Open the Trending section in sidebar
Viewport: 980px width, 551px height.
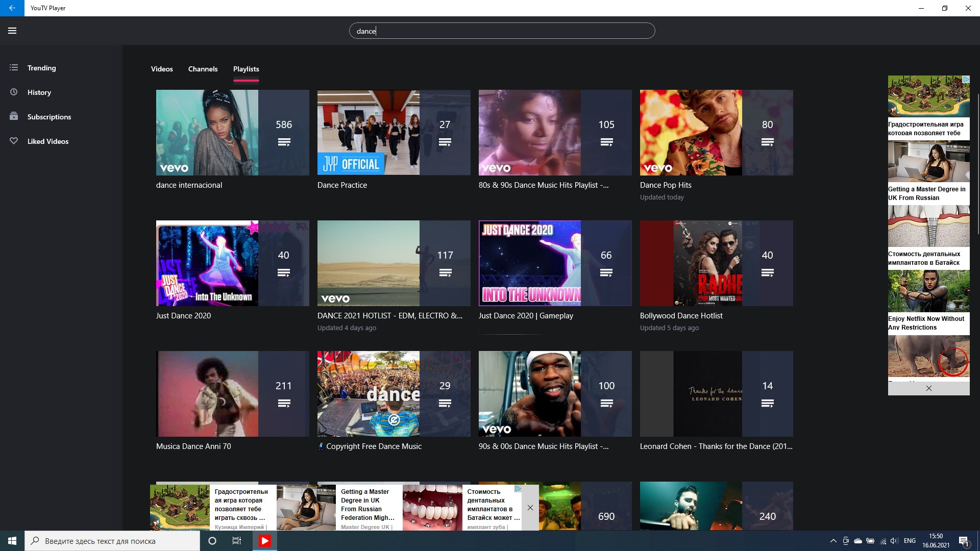pos(41,67)
